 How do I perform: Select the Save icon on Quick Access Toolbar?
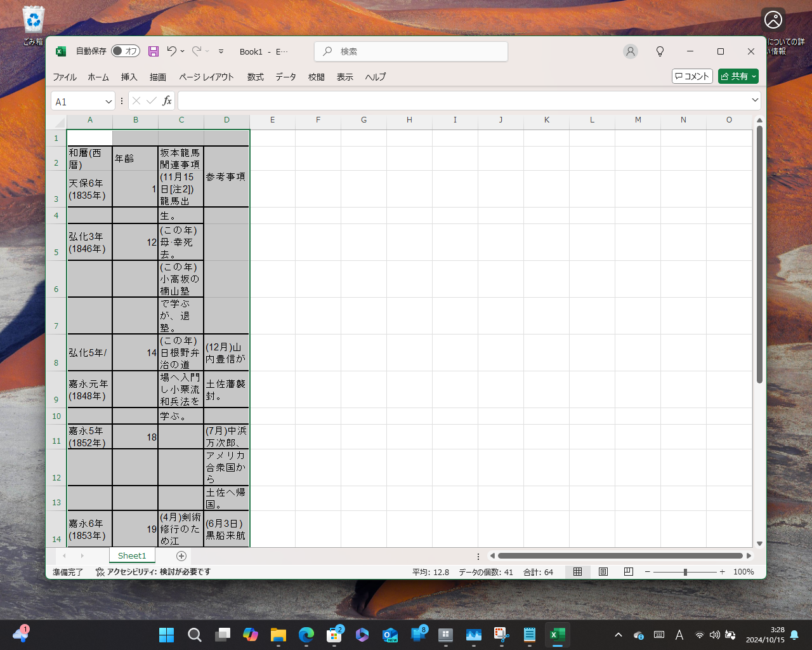(x=154, y=51)
